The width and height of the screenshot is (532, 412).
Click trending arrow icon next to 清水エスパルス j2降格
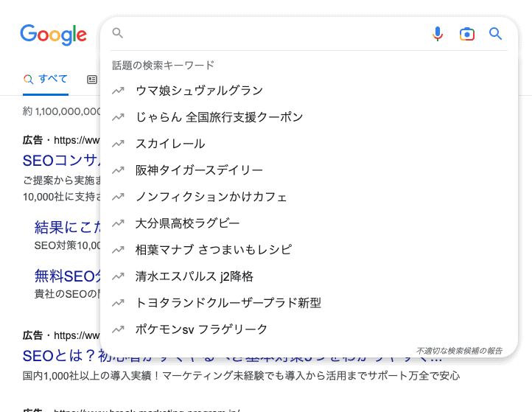[x=118, y=276]
